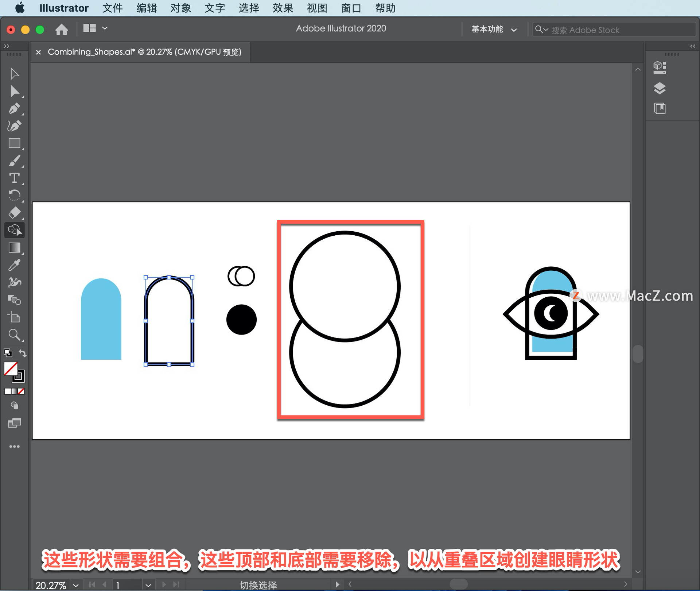Open the 基本功能 workspace dropdown

tap(493, 30)
